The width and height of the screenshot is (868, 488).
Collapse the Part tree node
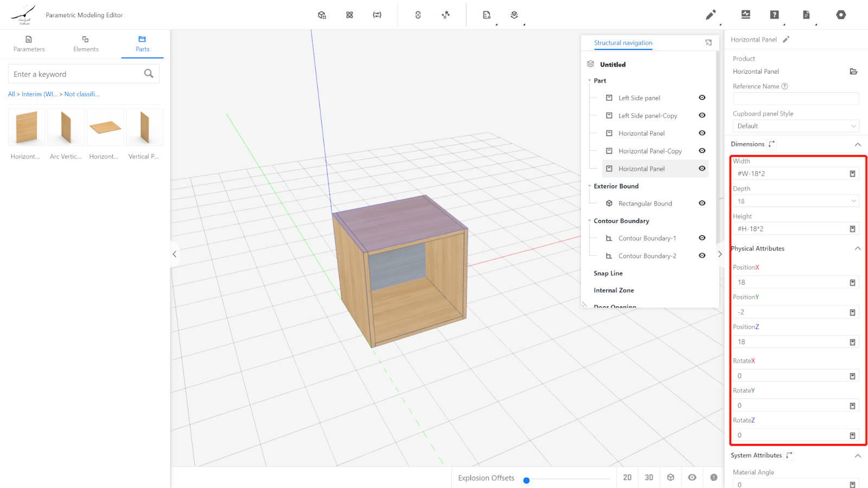click(x=590, y=81)
